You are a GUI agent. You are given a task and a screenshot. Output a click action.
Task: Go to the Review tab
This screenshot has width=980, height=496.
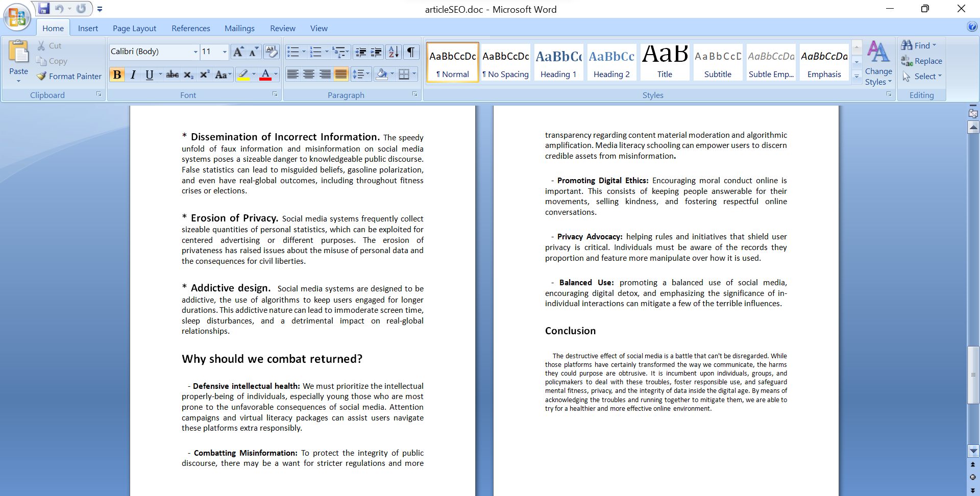point(283,28)
